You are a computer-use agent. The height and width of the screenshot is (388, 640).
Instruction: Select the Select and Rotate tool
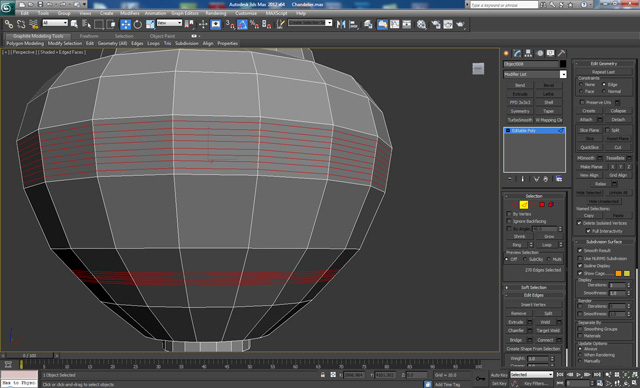[x=138, y=24]
